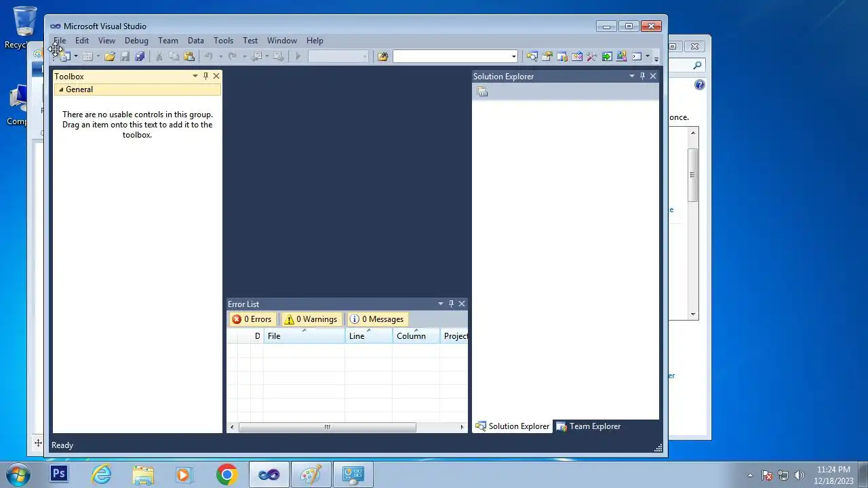The width and height of the screenshot is (868, 488).
Task: Collapse the General group in Toolbox
Action: (61, 89)
